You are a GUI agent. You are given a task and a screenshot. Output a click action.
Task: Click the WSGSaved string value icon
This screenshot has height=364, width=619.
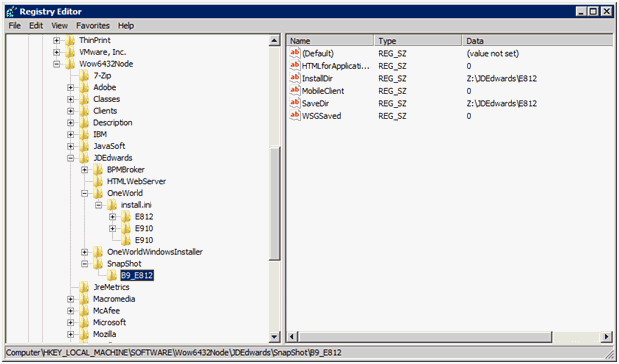coord(295,116)
